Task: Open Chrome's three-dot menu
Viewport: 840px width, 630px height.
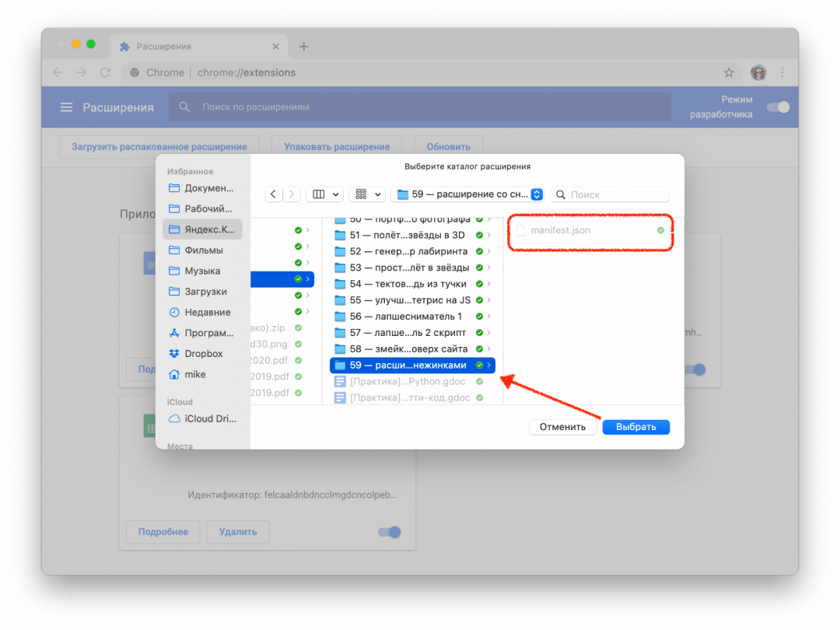Action: pos(782,72)
